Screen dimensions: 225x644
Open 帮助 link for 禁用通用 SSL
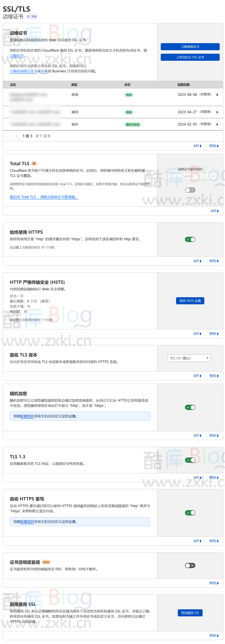[214, 636]
